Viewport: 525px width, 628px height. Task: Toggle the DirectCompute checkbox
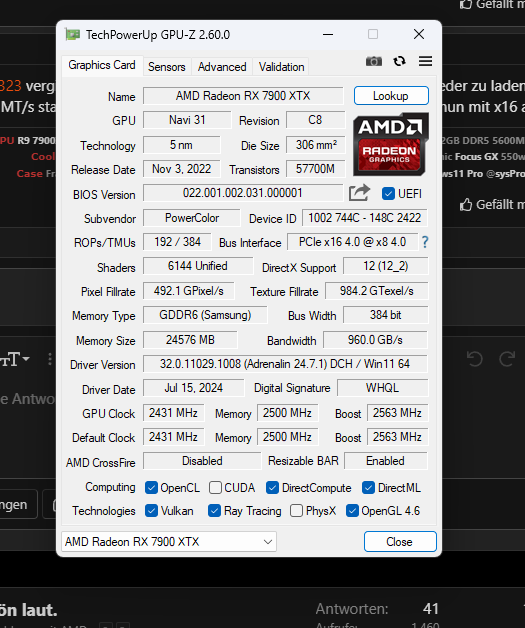(272, 488)
